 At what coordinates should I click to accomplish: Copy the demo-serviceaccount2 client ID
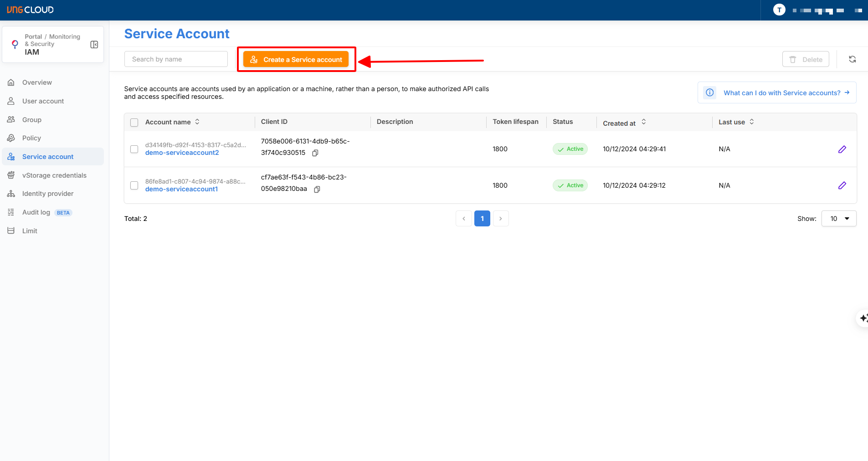pyautogui.click(x=315, y=153)
